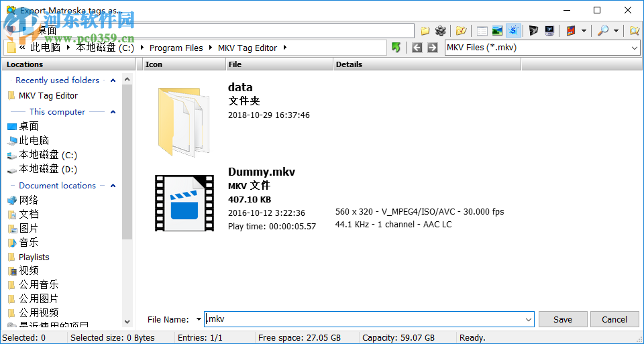The width and height of the screenshot is (644, 344).
Task: Navigate back with the left arrow button
Action: coord(417,48)
